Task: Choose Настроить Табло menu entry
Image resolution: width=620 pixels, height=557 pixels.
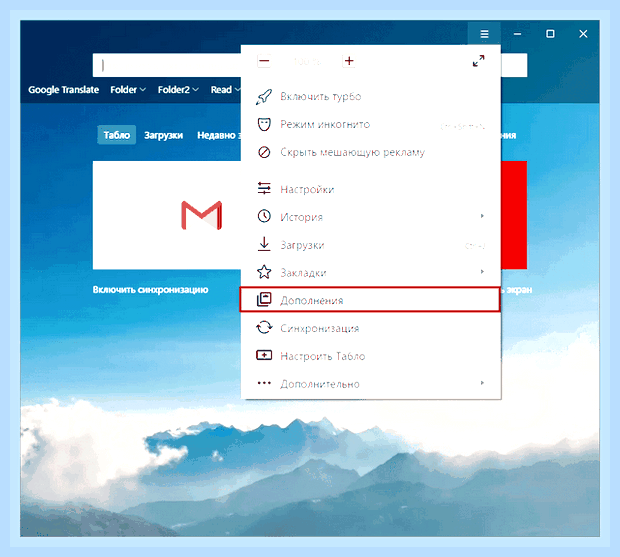Action: 370,356
